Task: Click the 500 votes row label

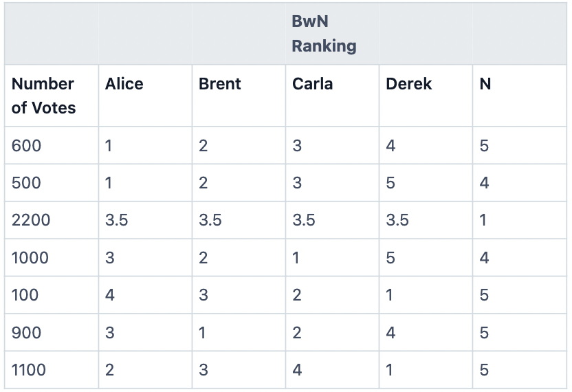Action: pyautogui.click(x=27, y=183)
